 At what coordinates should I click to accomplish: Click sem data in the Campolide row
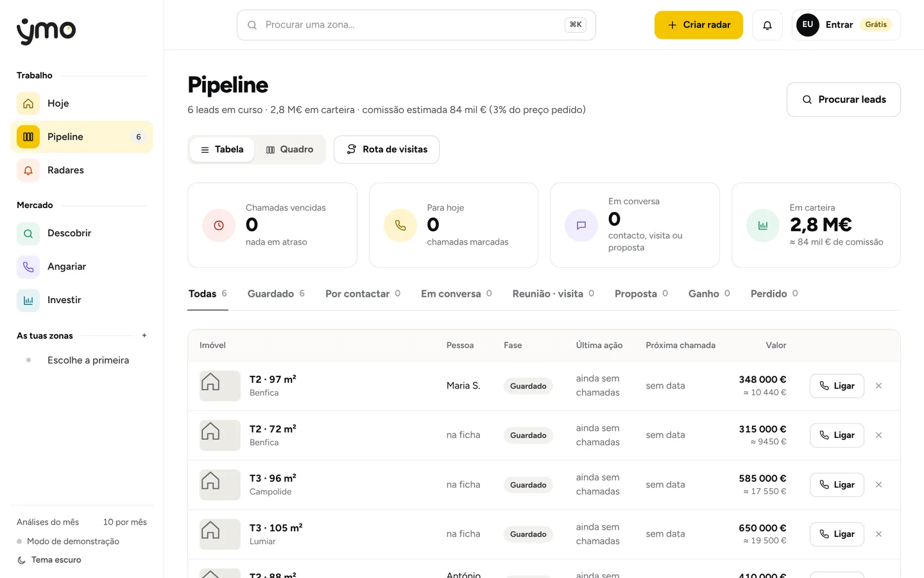click(665, 485)
